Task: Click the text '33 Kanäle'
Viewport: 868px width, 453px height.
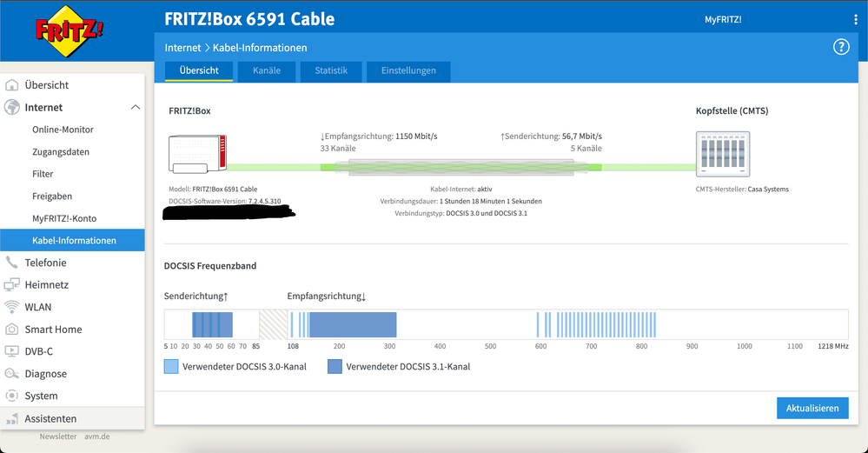Action: 338,149
